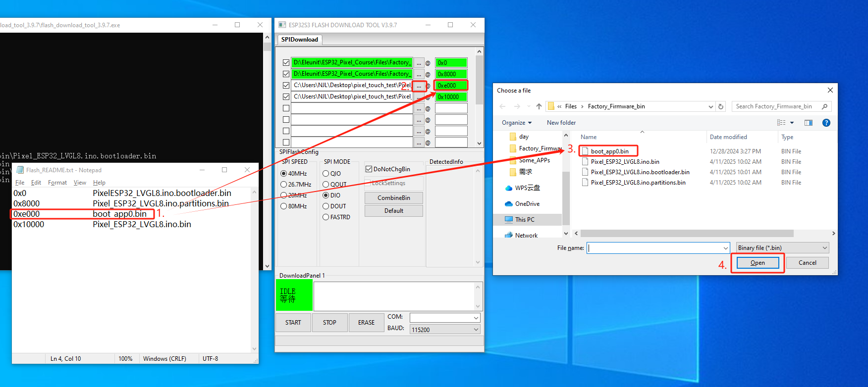Browse file for 0x10000 row
Screen dimensions: 868x387
pos(419,97)
